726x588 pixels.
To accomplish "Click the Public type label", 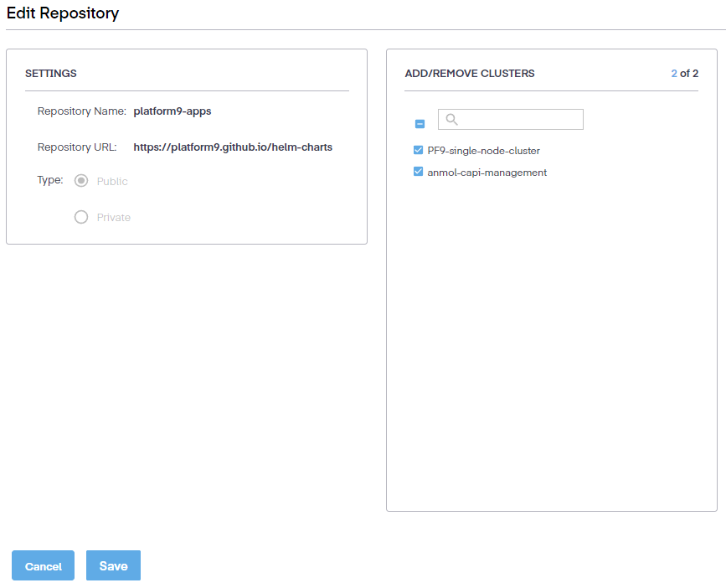I will click(112, 182).
